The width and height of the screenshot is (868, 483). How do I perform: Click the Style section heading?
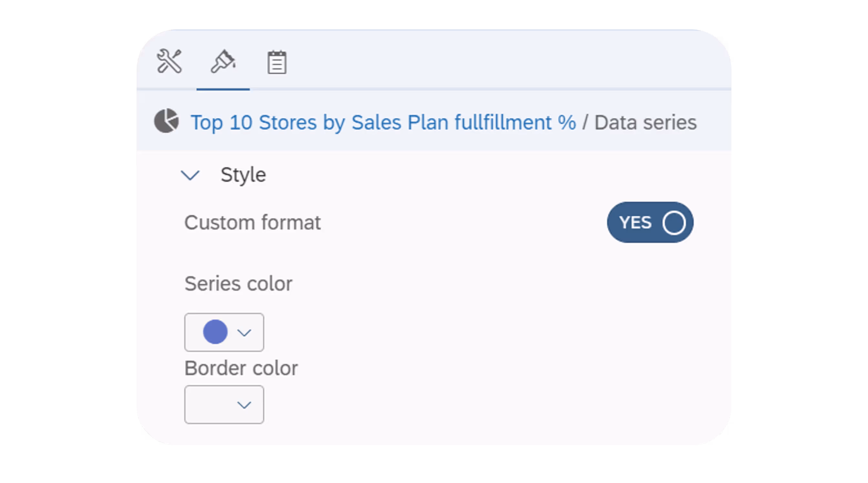tap(243, 175)
